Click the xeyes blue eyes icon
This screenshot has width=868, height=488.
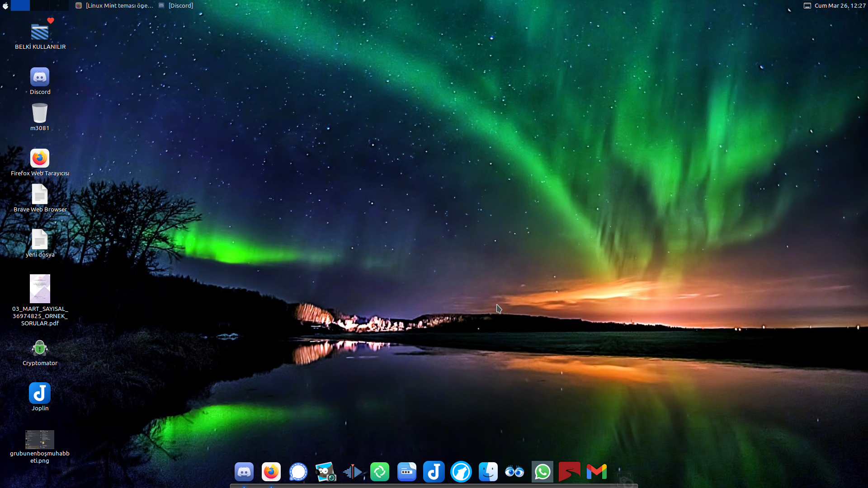click(515, 472)
